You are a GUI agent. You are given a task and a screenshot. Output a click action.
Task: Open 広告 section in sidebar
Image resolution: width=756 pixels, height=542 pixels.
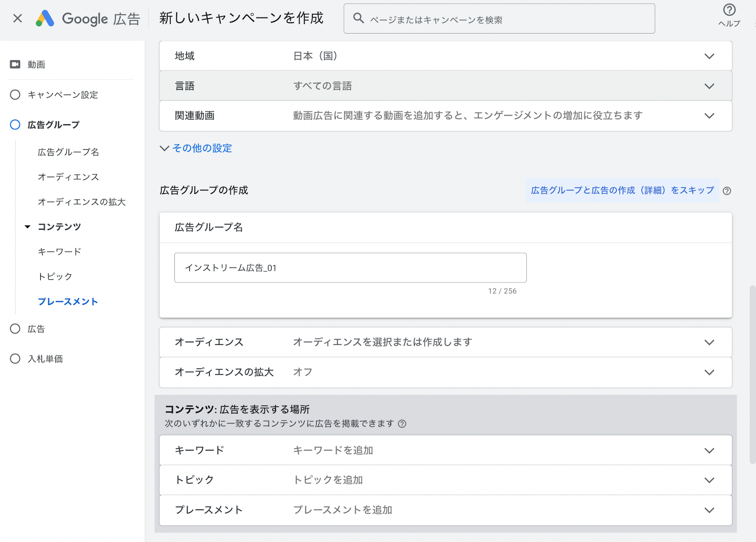pyautogui.click(x=36, y=329)
